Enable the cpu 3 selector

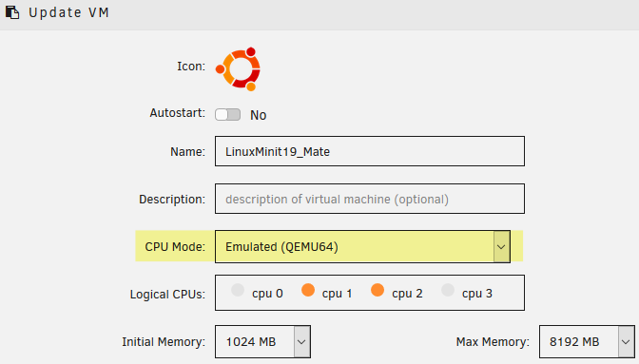tap(448, 290)
